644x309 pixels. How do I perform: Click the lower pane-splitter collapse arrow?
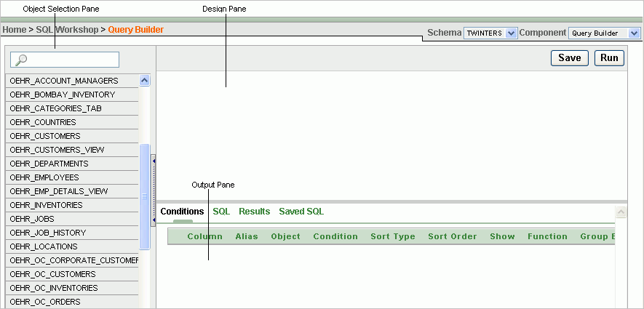154,219
